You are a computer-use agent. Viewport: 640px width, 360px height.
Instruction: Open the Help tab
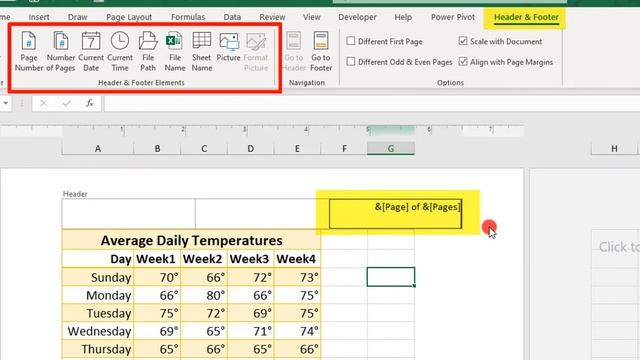(403, 17)
